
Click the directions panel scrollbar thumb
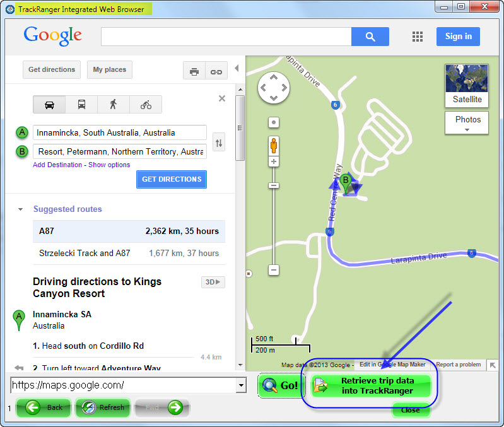pyautogui.click(x=240, y=128)
